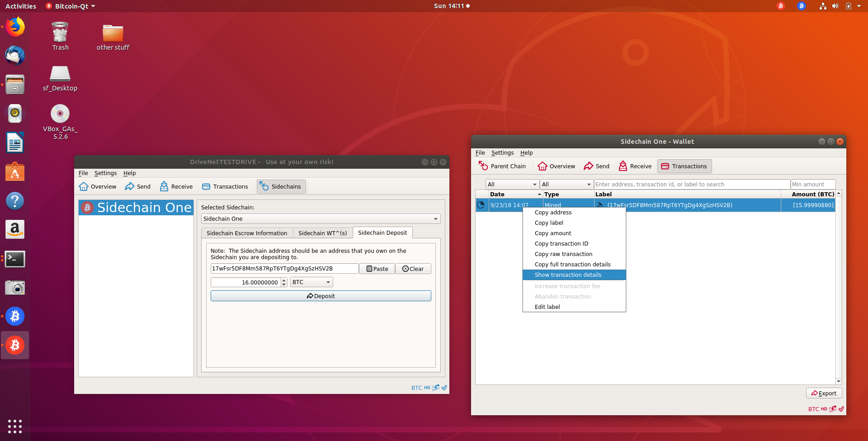868x441 pixels.
Task: Open Parent Chain in Sidechain One Wallet
Action: click(502, 166)
